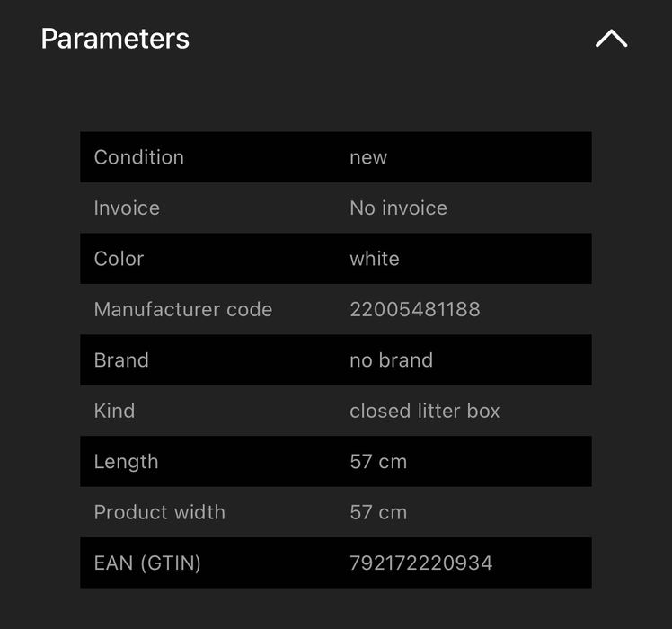672x629 pixels.
Task: Select the Condition label
Action: pyautogui.click(x=139, y=157)
